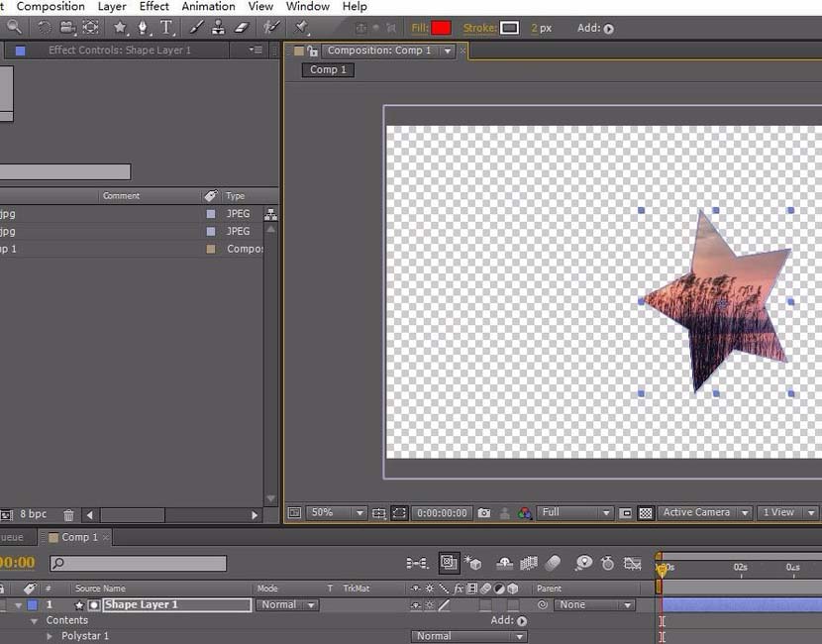822x644 pixels.
Task: Click the snapshot camera icon
Action: click(x=483, y=513)
